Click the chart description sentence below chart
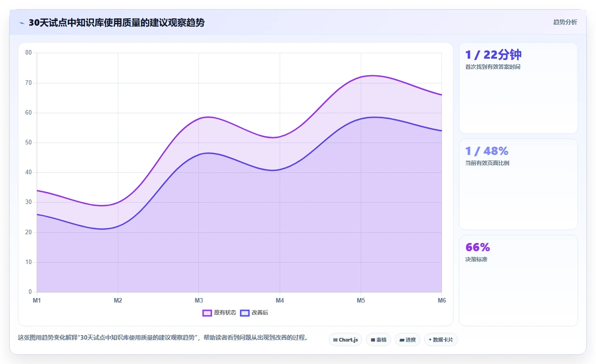The image size is (596, 364). [x=163, y=337]
